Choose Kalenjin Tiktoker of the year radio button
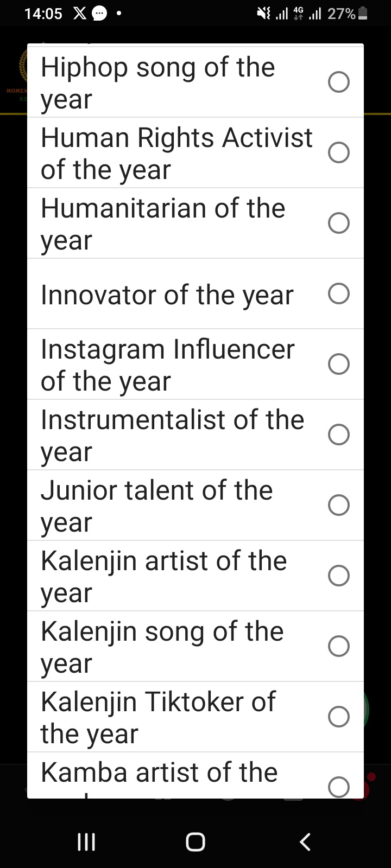 click(338, 717)
